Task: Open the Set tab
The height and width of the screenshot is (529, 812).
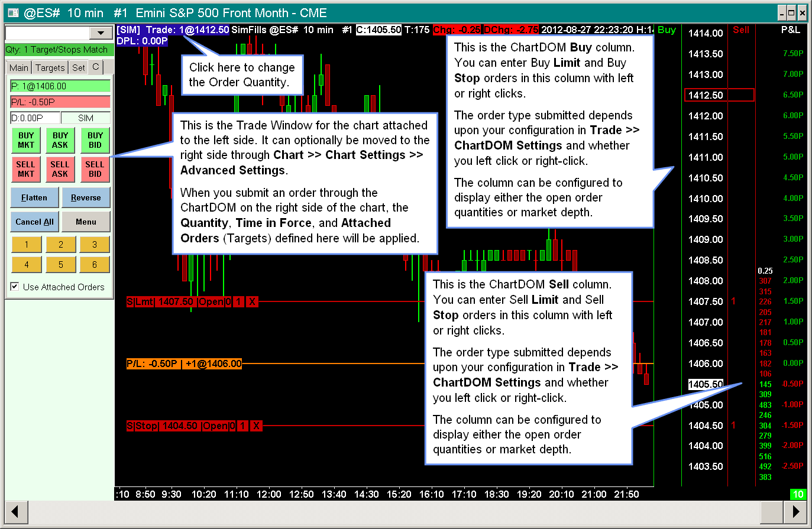Action: coord(78,67)
